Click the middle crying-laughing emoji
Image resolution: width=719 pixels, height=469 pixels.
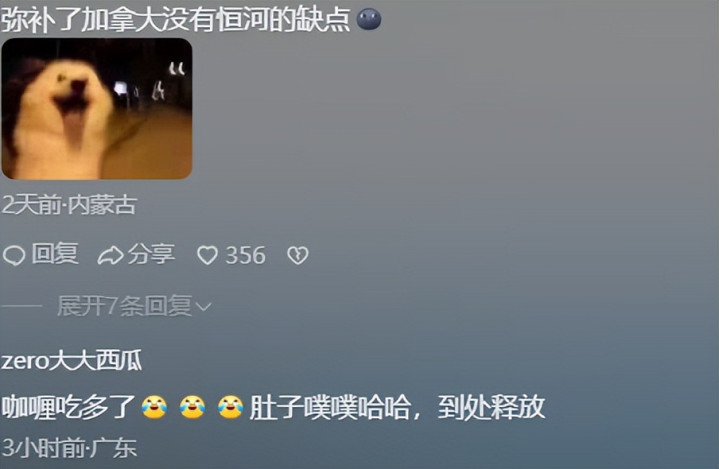192,407
